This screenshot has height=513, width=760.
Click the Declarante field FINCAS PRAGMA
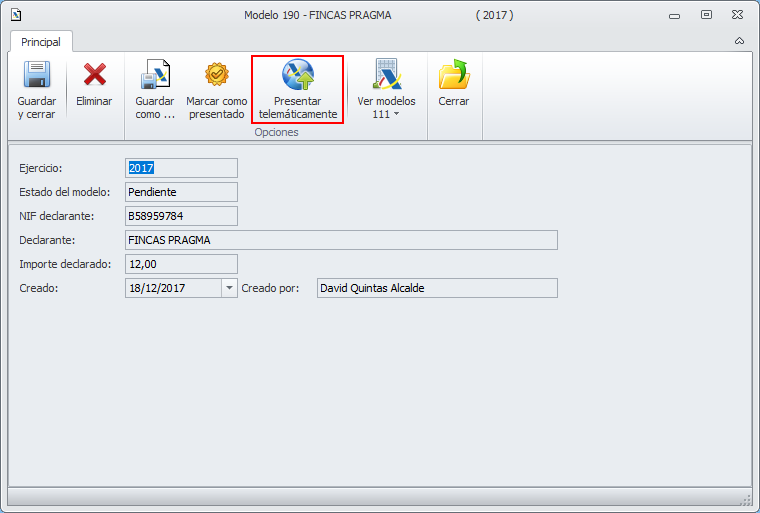pyautogui.click(x=341, y=240)
